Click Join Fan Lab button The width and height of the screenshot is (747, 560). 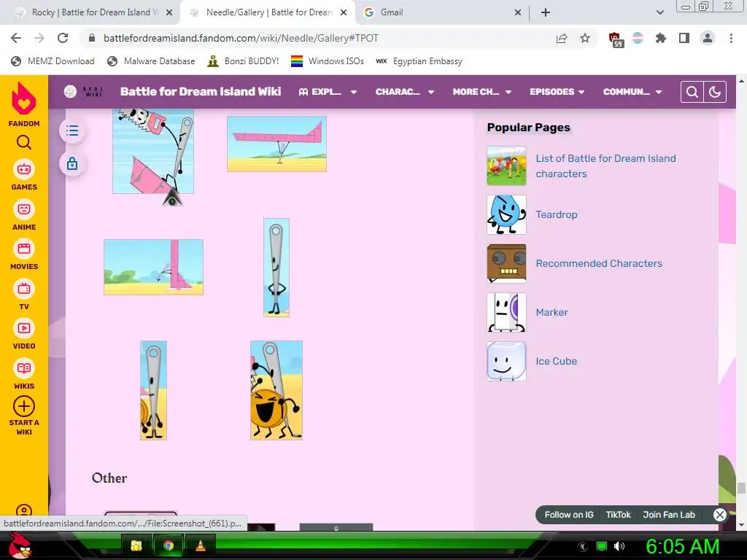(x=669, y=515)
